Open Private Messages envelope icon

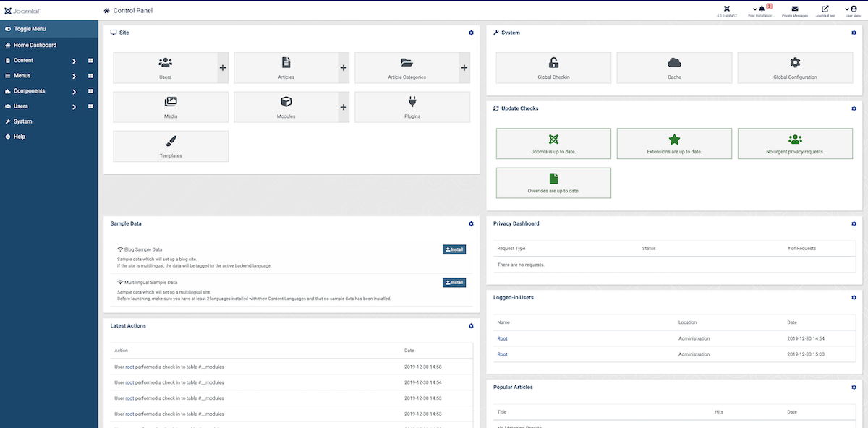pos(795,10)
